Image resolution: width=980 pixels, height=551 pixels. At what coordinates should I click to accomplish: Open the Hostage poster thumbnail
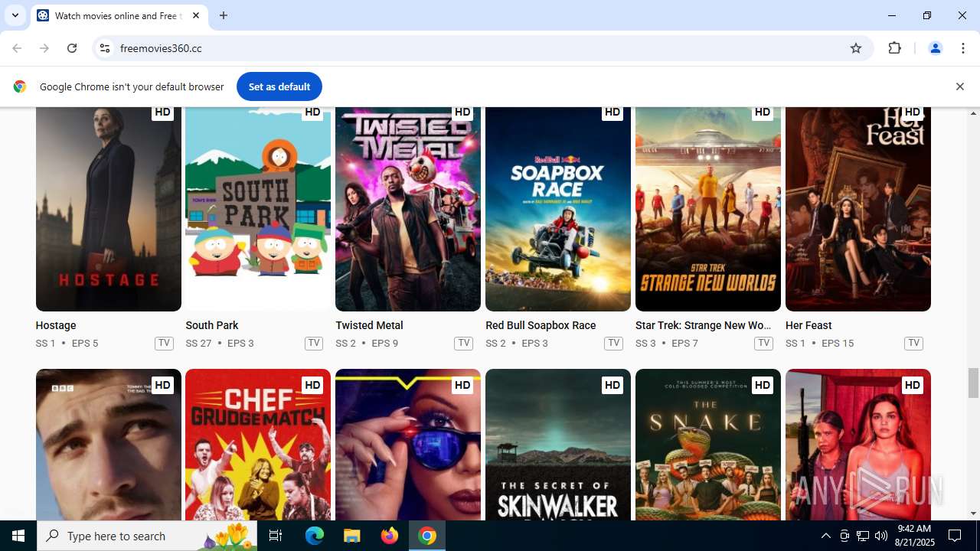click(x=109, y=209)
